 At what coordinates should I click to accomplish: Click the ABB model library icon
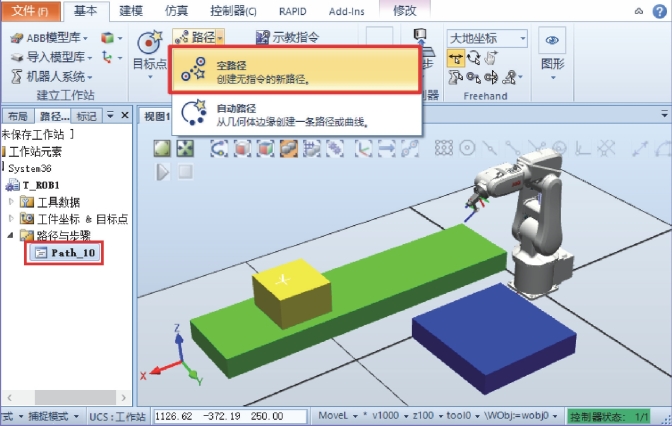tap(16, 38)
